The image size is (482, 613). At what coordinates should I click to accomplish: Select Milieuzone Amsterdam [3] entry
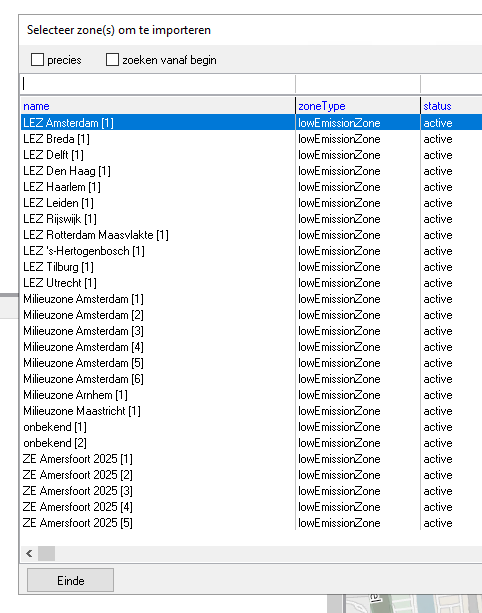click(x=251, y=331)
